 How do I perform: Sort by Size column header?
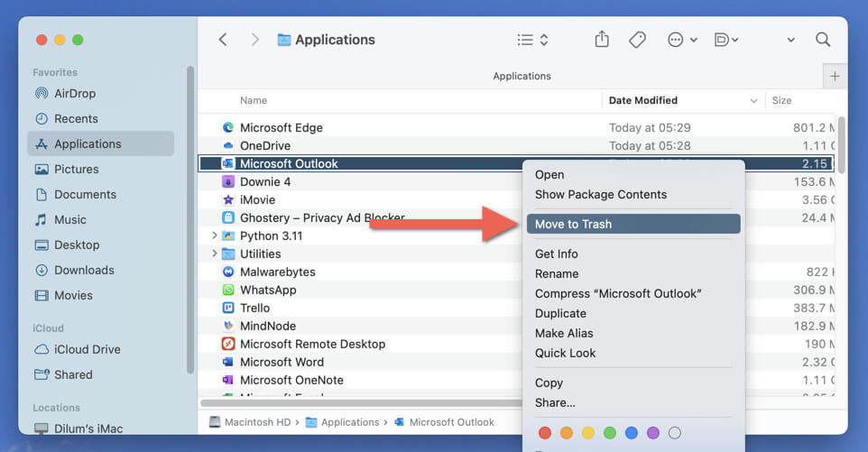click(781, 101)
